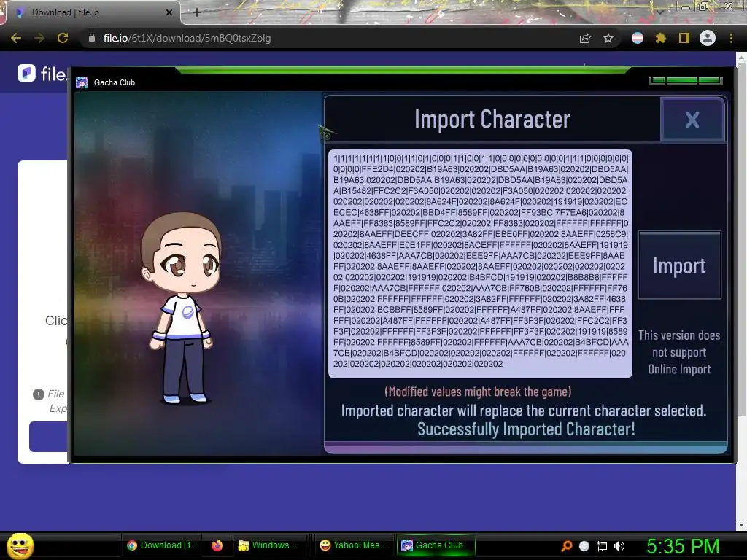The image size is (747, 560).
Task: Click the striped flag extension icon
Action: pos(638,38)
